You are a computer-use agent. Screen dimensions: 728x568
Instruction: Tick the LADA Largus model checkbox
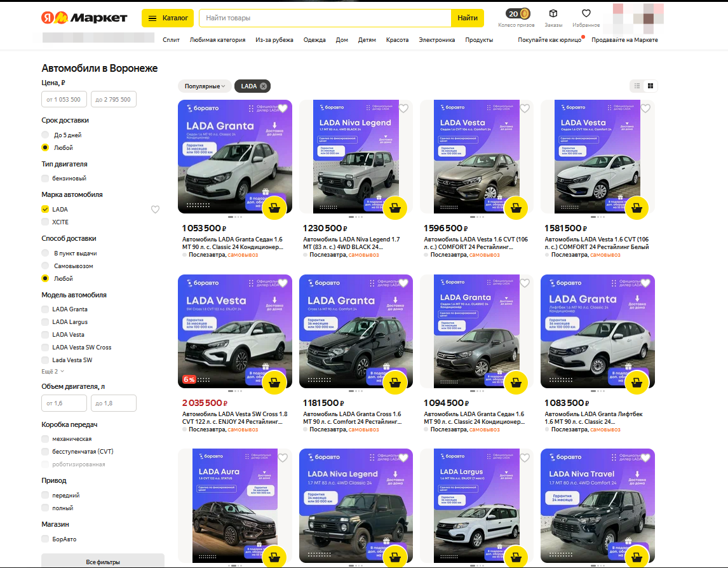45,322
